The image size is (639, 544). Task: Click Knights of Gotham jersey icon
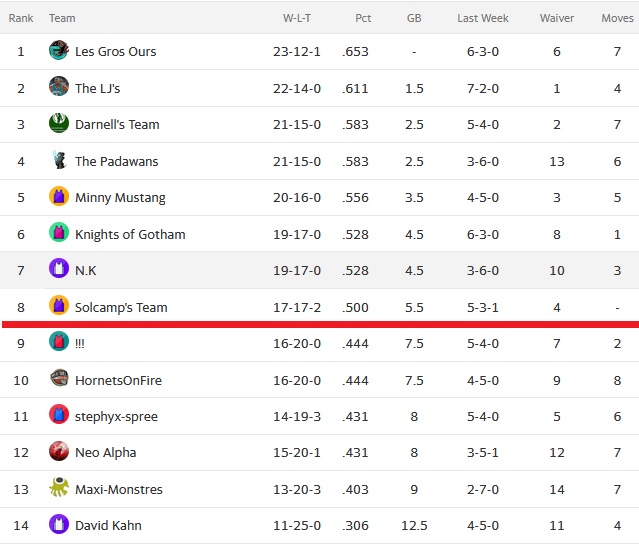point(59,232)
